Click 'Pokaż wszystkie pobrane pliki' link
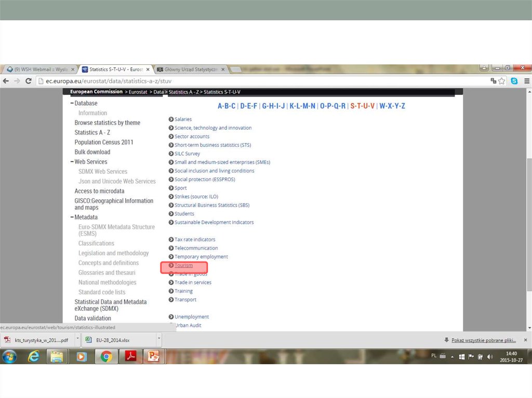Viewport: 532px width, 398px height. (x=483, y=340)
